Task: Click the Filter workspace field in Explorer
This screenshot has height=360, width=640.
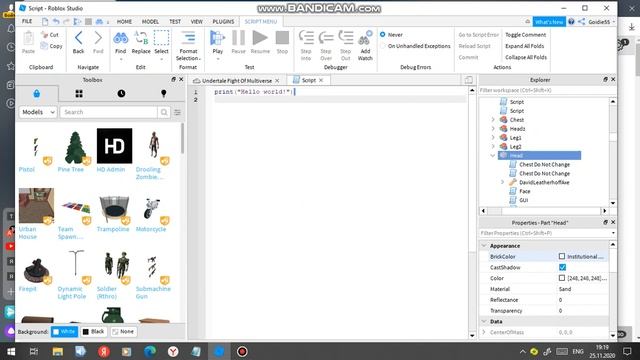Action: pyautogui.click(x=543, y=90)
